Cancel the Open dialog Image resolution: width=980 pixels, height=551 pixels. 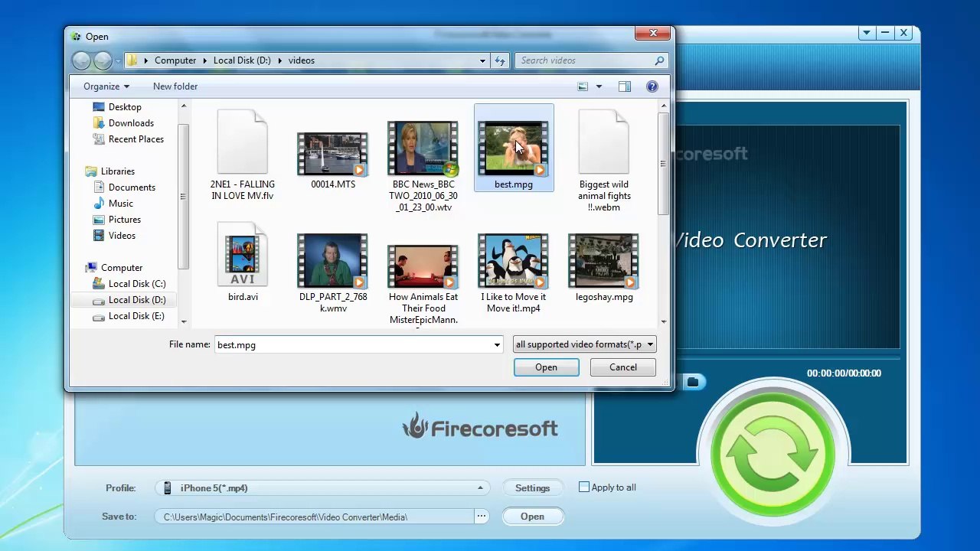623,367
